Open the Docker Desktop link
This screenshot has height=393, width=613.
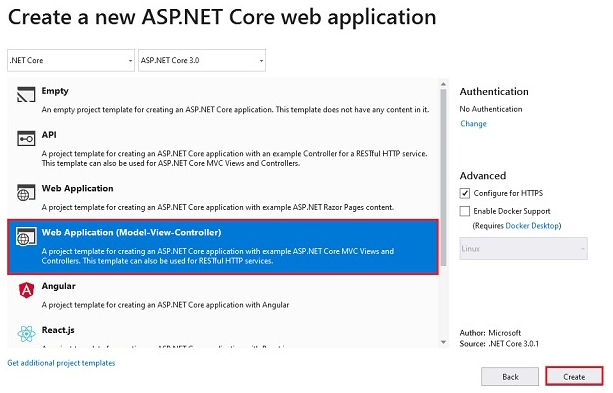pyautogui.click(x=532, y=226)
